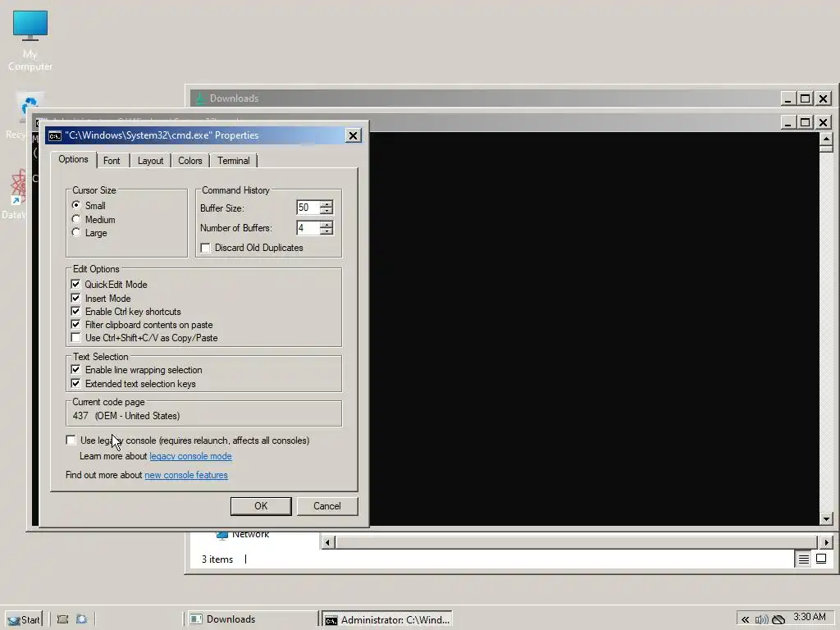Click the Number of Buffers input field
The image size is (840, 630).
[308, 228]
